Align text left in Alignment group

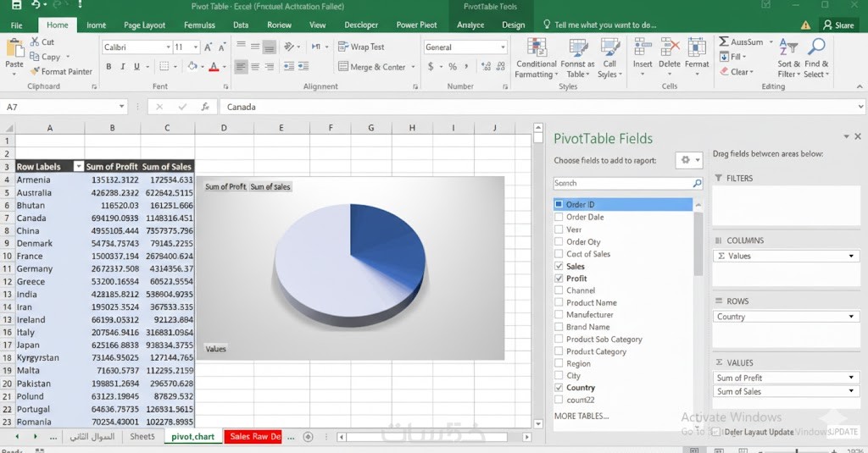point(241,67)
